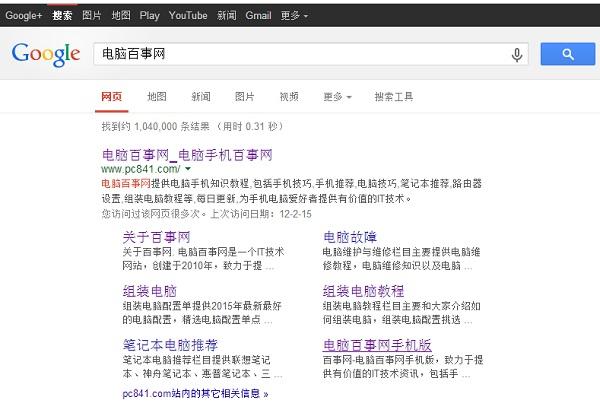Open 新闻 in the top black bar
Screen dimensions: 600x416
click(227, 16)
